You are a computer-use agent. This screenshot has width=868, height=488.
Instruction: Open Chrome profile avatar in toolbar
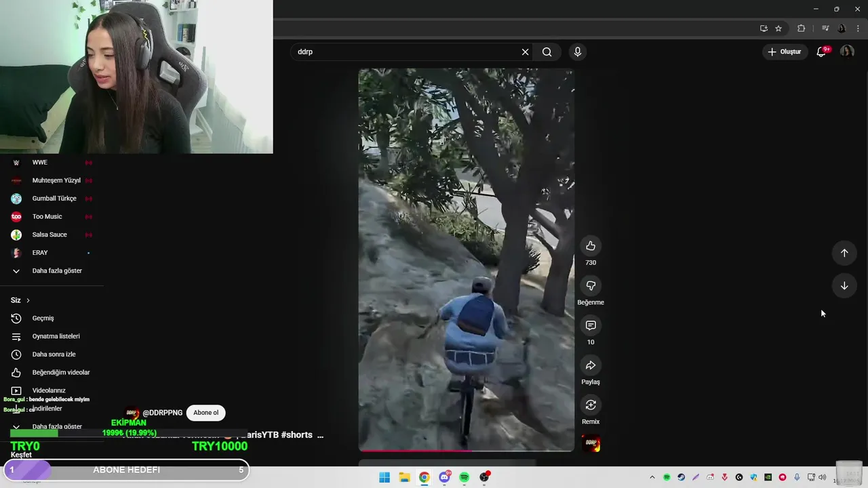click(x=842, y=28)
